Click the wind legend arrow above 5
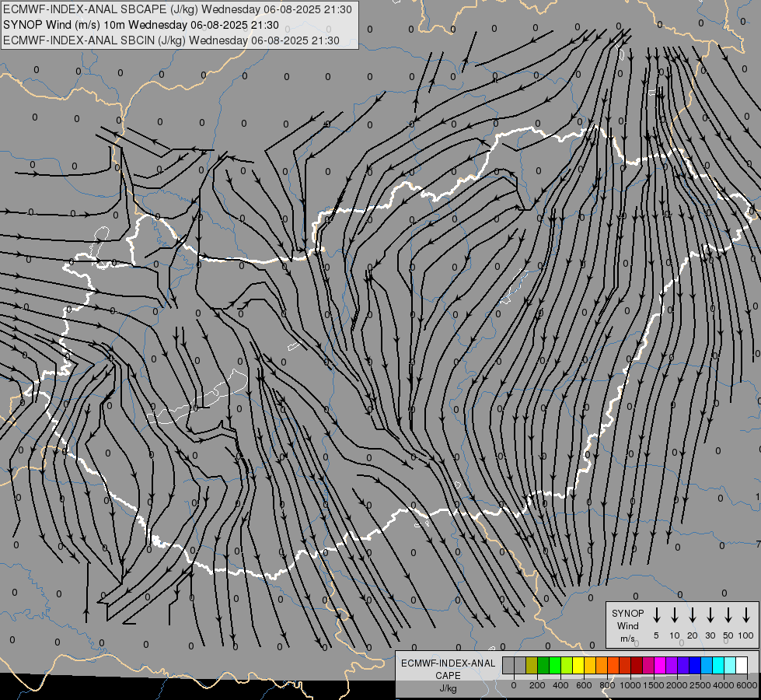 656,614
